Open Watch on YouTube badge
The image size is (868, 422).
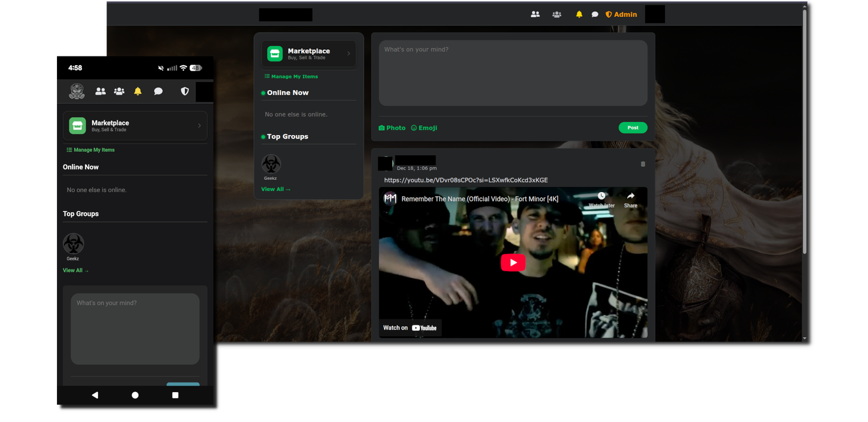click(x=410, y=328)
